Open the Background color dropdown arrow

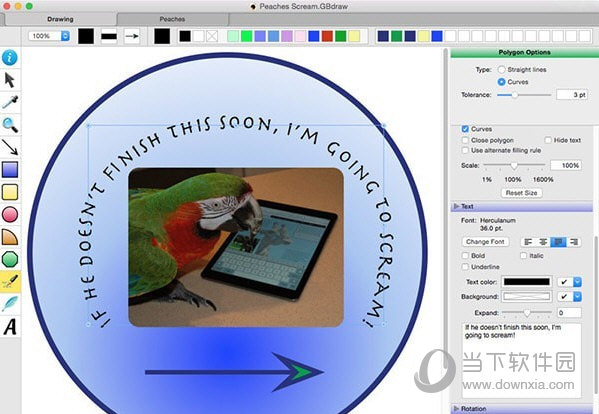577,296
